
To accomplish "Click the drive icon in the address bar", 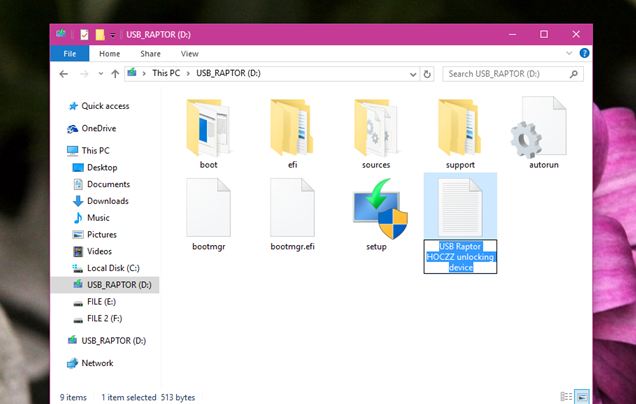I will coord(132,73).
